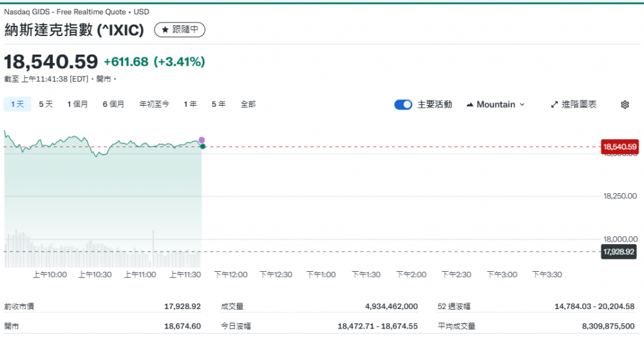
Task: Select the 1天 time range tab
Action: [17, 104]
